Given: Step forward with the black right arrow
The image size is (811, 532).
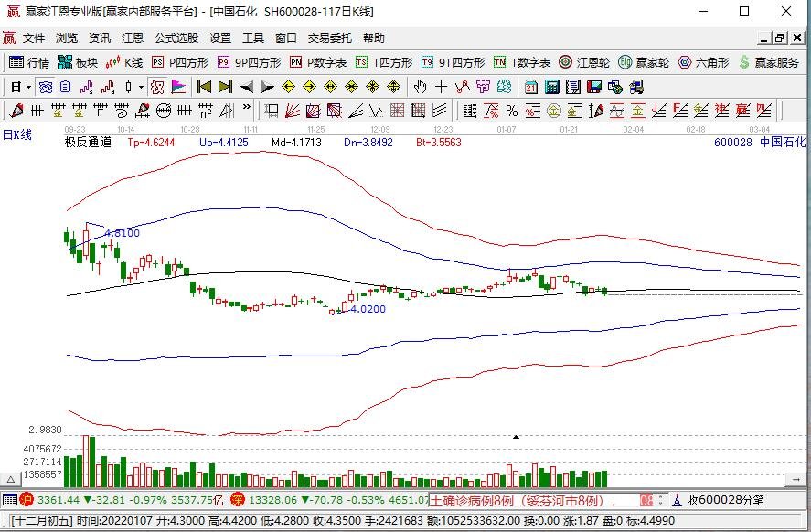Looking at the screenshot, I should [x=267, y=87].
